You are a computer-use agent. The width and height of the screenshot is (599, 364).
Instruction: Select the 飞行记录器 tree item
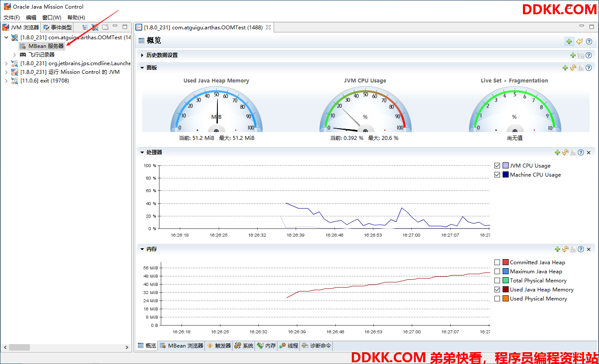click(37, 55)
